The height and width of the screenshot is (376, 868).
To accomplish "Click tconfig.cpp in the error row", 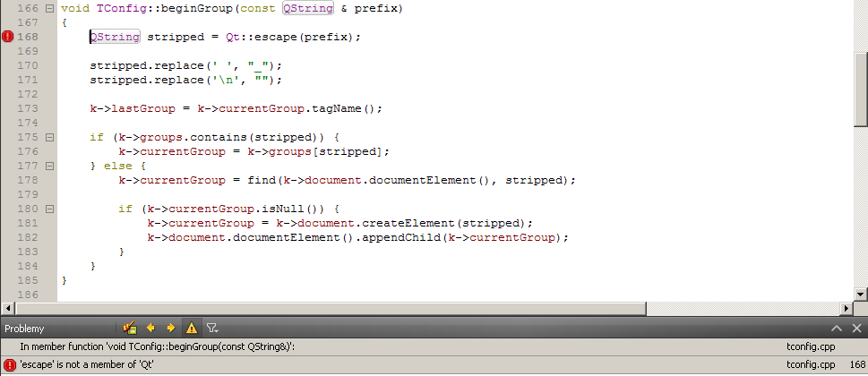I will [x=811, y=365].
